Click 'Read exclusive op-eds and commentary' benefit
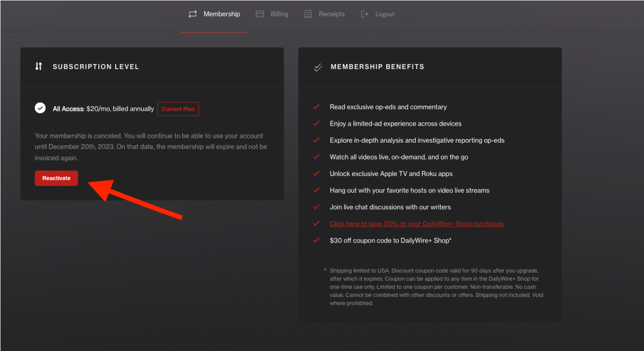 click(x=388, y=107)
